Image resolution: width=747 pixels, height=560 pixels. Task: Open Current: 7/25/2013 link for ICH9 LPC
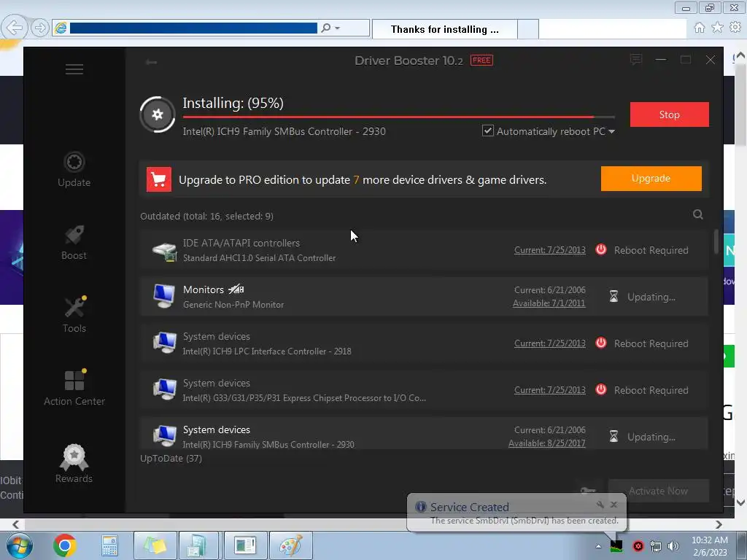(x=550, y=343)
